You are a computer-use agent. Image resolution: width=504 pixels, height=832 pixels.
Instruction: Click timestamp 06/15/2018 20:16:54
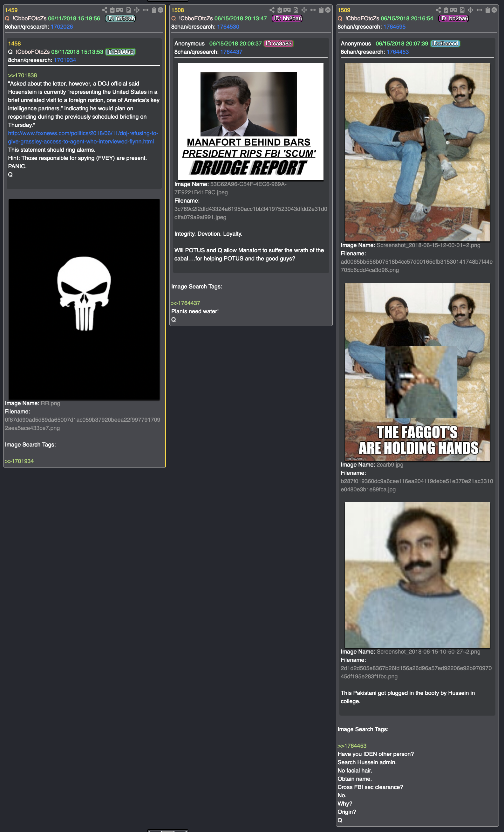point(407,18)
